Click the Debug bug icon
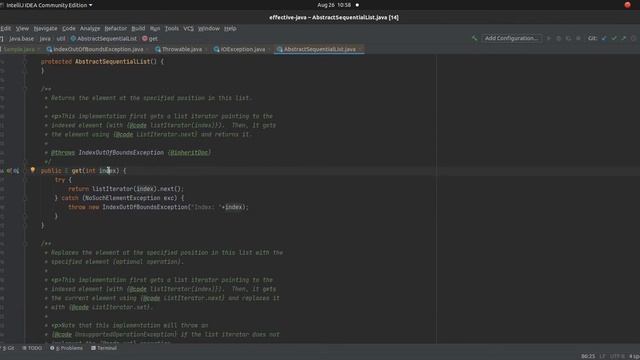 click(x=558, y=38)
